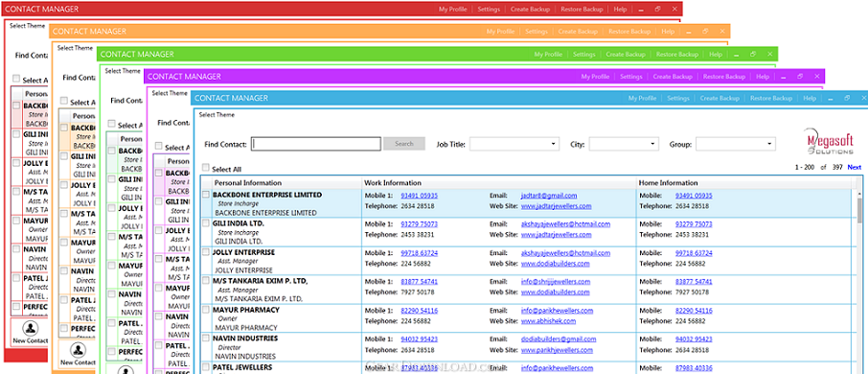Screen dimensions: 868x374
Task: Check the M/S TANKARIA EXIM row checkbox
Action: (x=206, y=281)
